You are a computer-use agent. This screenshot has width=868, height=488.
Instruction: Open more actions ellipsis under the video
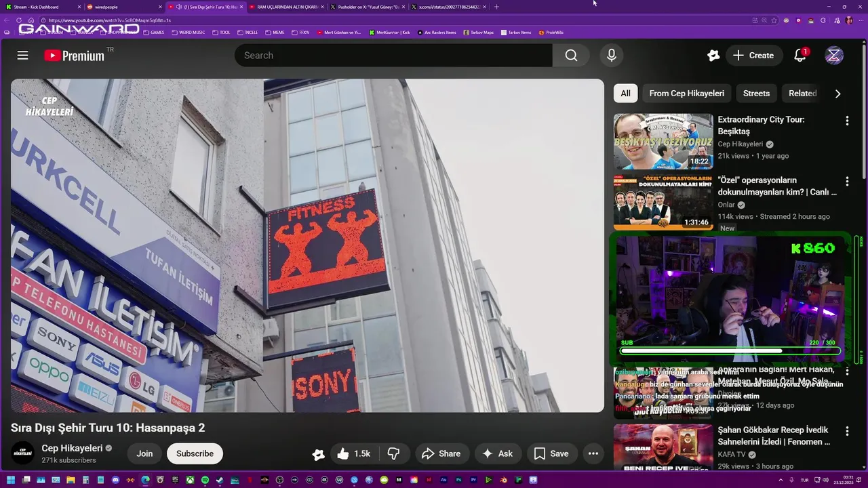coord(593,453)
